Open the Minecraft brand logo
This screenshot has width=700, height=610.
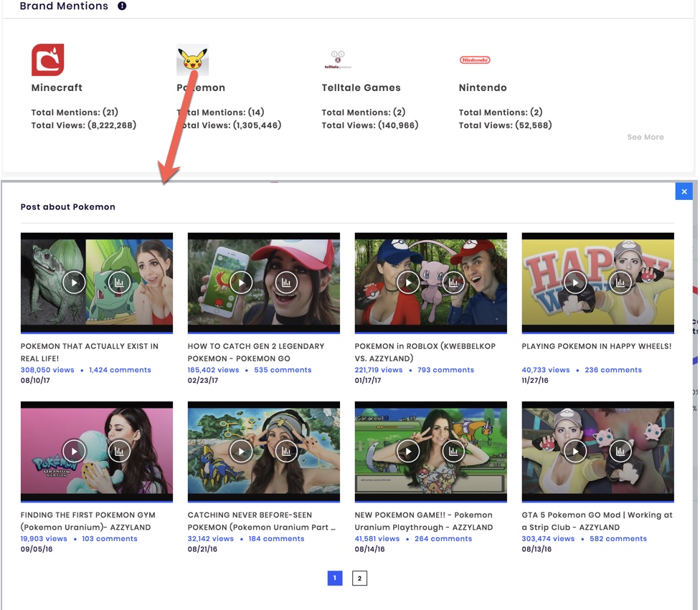(x=48, y=59)
